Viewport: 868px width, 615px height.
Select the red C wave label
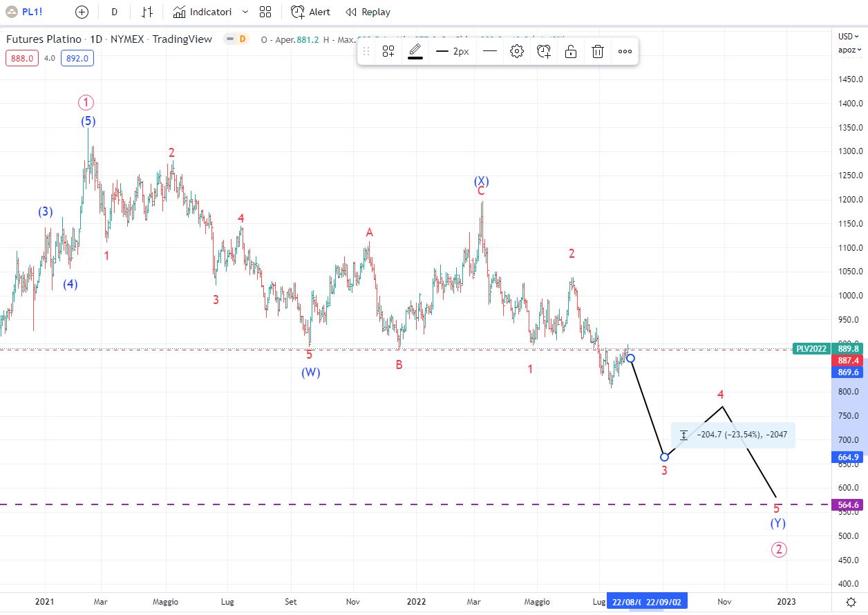tap(481, 191)
